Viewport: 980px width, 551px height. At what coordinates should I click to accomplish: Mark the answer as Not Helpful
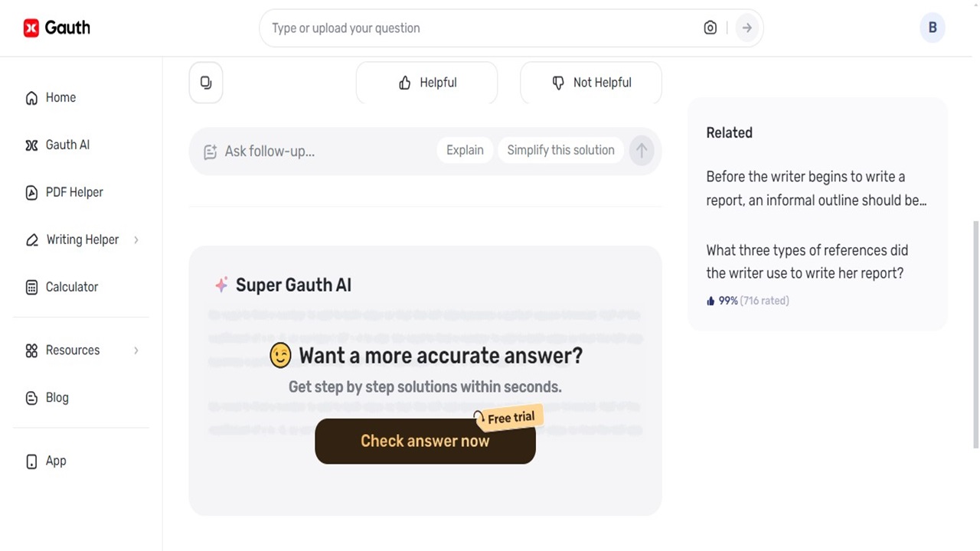coord(590,83)
